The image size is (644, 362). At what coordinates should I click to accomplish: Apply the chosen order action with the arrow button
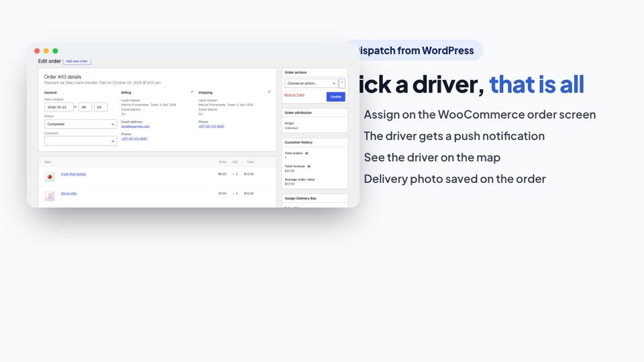[341, 83]
